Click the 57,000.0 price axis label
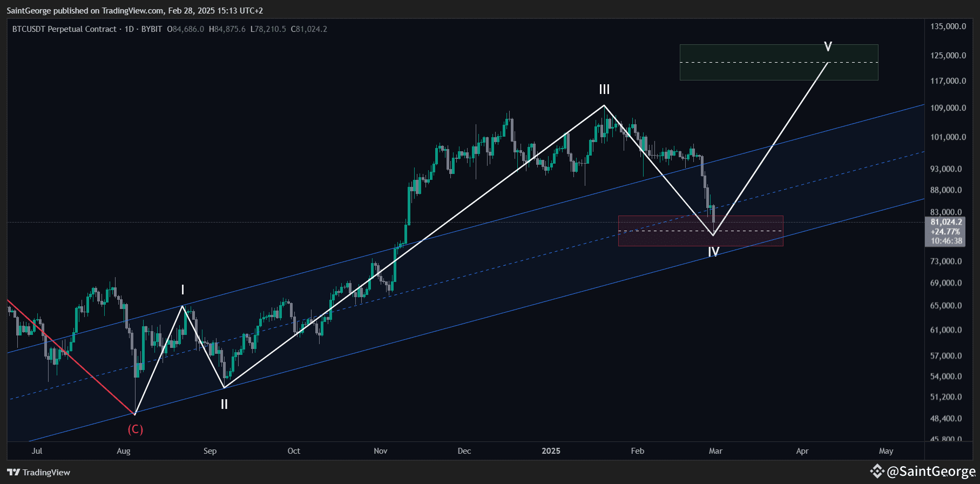This screenshot has width=980, height=484. tap(946, 356)
